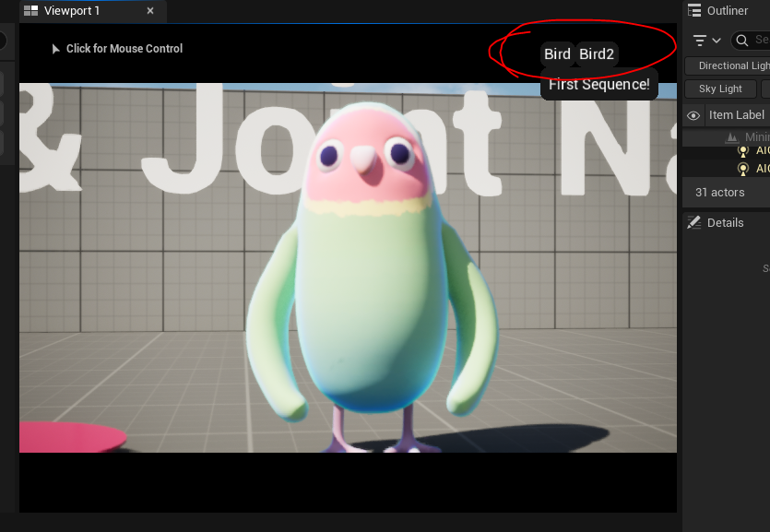The height and width of the screenshot is (532, 770).
Task: Click the Details panel icon
Action: pos(694,221)
